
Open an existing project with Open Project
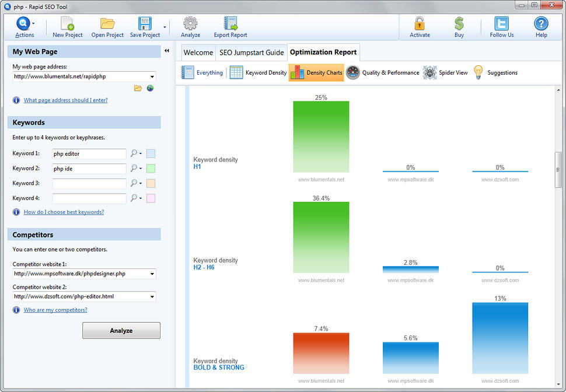107,24
